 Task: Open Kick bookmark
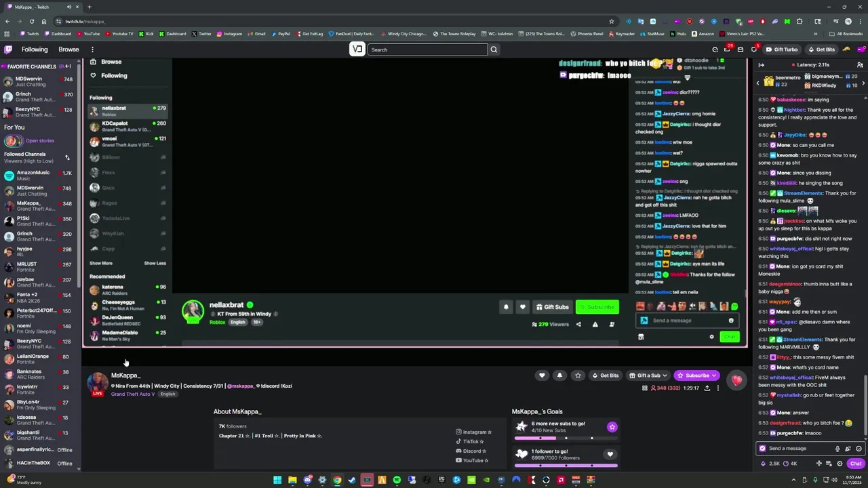point(146,34)
